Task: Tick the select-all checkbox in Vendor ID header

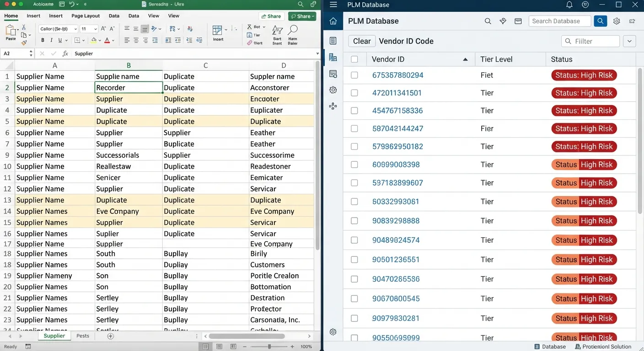Action: pyautogui.click(x=354, y=59)
